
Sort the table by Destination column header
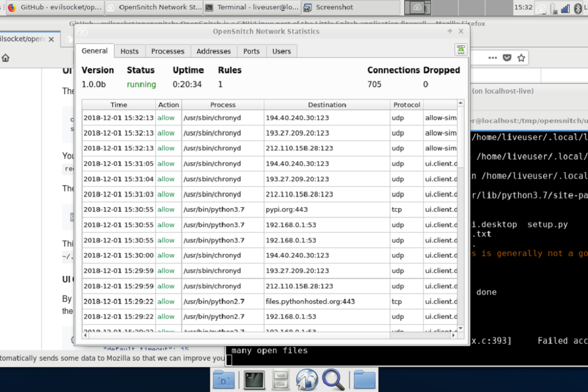(x=327, y=105)
